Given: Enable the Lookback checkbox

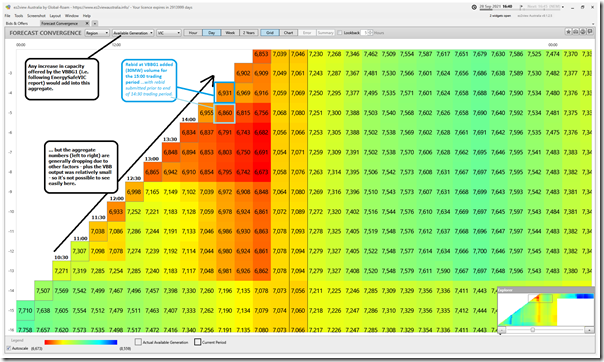Looking at the screenshot, I should tap(340, 33).
